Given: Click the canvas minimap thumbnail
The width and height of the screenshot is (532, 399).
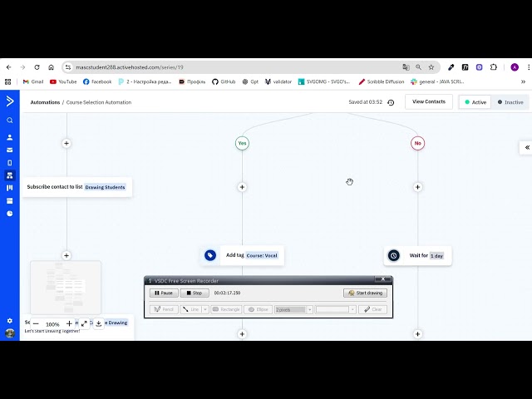Looking at the screenshot, I should click(x=66, y=288).
